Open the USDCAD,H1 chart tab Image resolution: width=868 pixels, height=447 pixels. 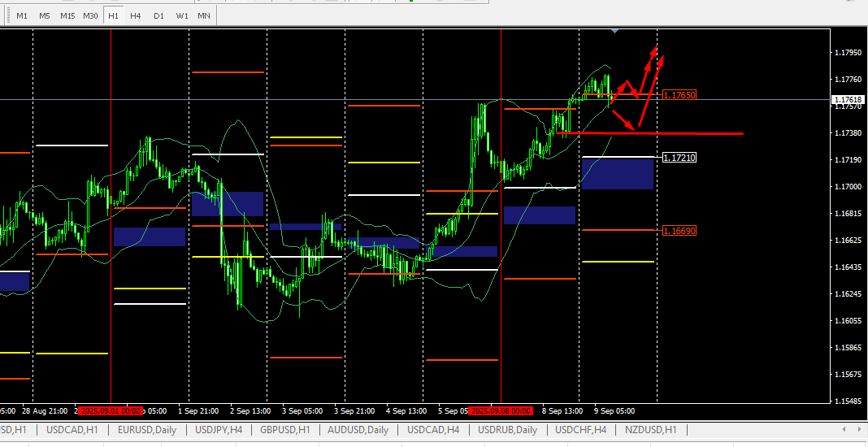pyautogui.click(x=72, y=429)
